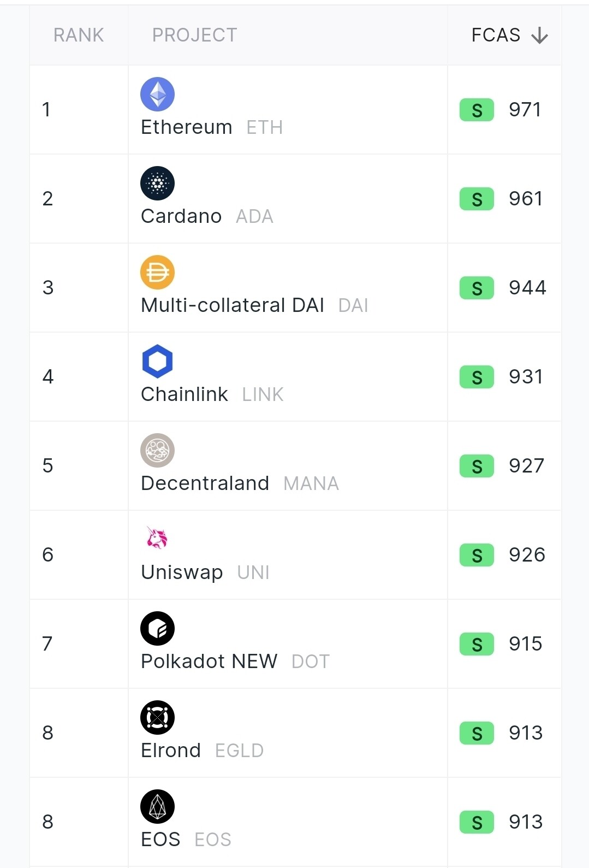Click the EGLD ticker symbol

(239, 751)
